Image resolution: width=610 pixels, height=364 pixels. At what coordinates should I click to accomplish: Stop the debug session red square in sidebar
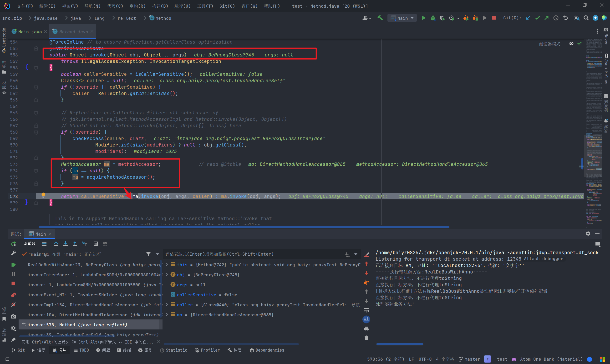tap(14, 283)
